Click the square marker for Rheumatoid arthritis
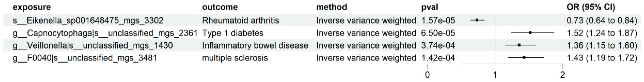The width and height of the screenshot is (644, 82). [x=477, y=20]
